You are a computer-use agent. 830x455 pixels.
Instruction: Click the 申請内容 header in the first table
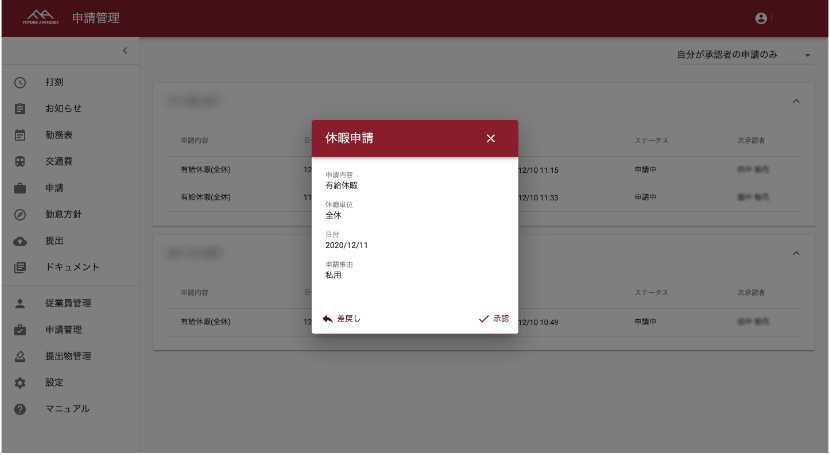194,141
